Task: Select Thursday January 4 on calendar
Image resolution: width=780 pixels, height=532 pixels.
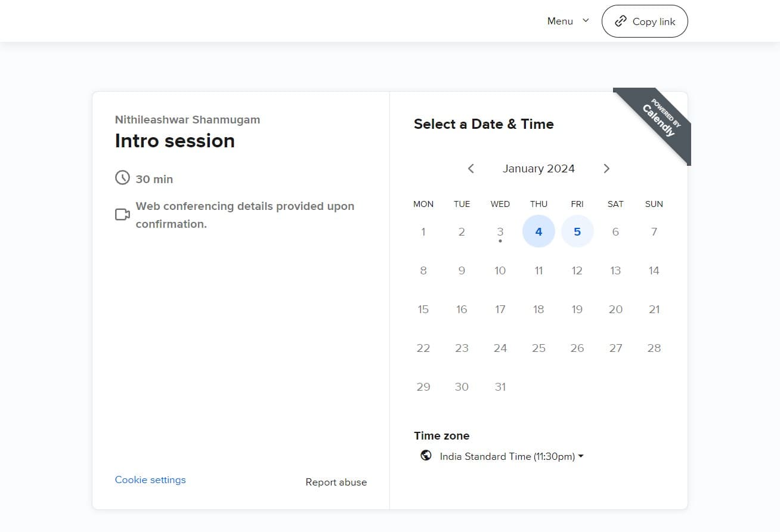Action: pyautogui.click(x=538, y=231)
